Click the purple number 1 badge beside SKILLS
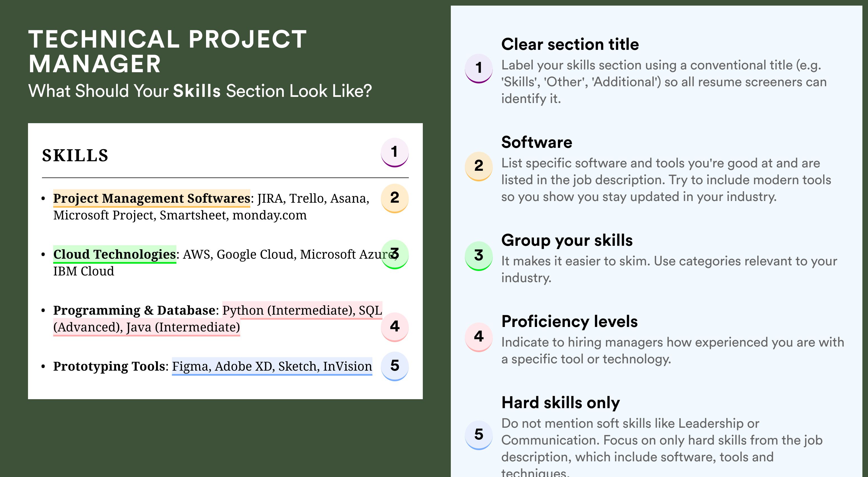The height and width of the screenshot is (477, 868). coord(395,152)
